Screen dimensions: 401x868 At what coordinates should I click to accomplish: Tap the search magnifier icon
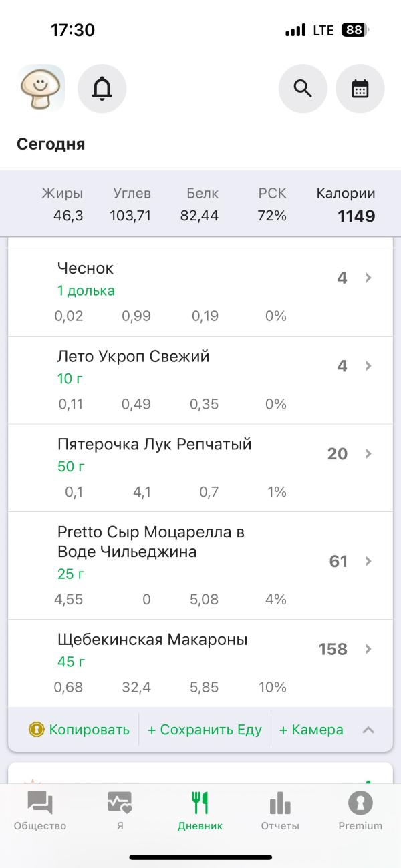303,88
